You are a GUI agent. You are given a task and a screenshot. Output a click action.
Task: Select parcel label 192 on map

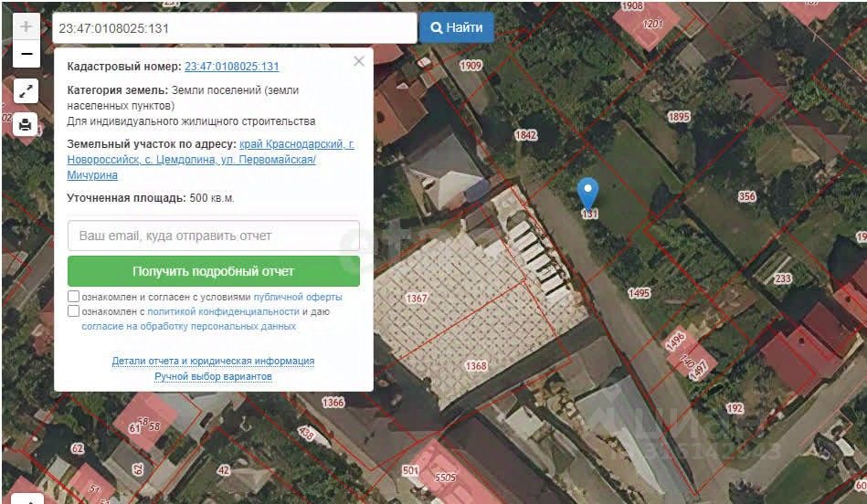coord(735,408)
